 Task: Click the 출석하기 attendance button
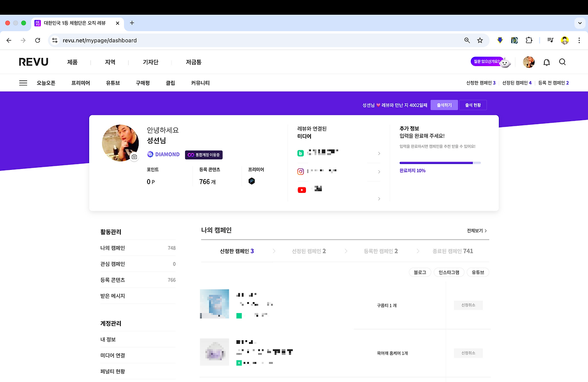click(444, 105)
